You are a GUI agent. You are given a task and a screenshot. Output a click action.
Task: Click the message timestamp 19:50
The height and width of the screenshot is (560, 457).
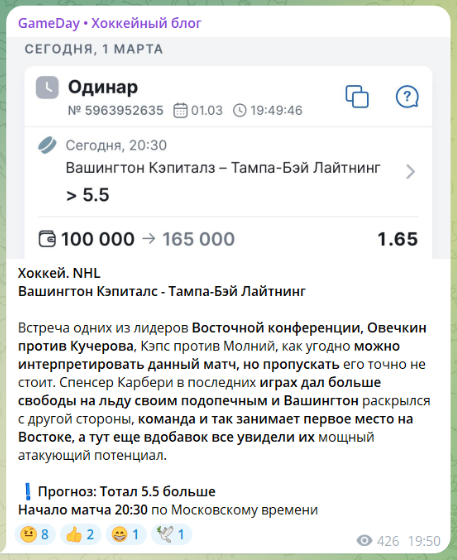pos(425,541)
